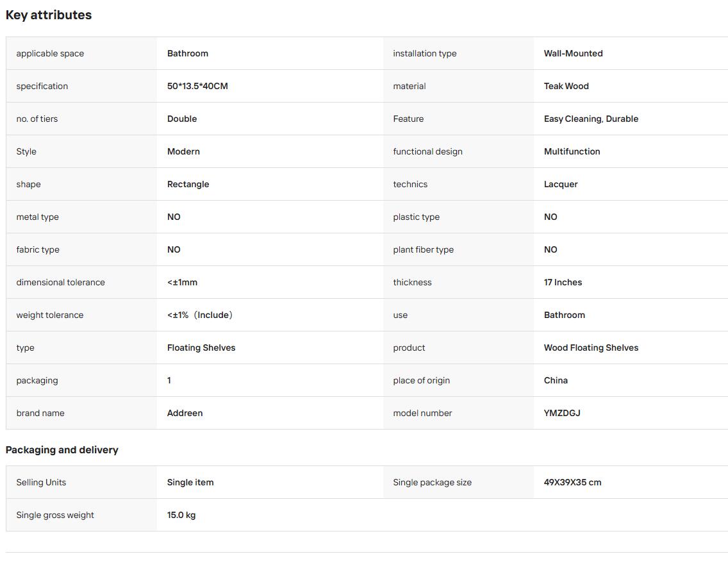Click the 49X39X35 cm package size
The image size is (728, 561).
pos(572,483)
